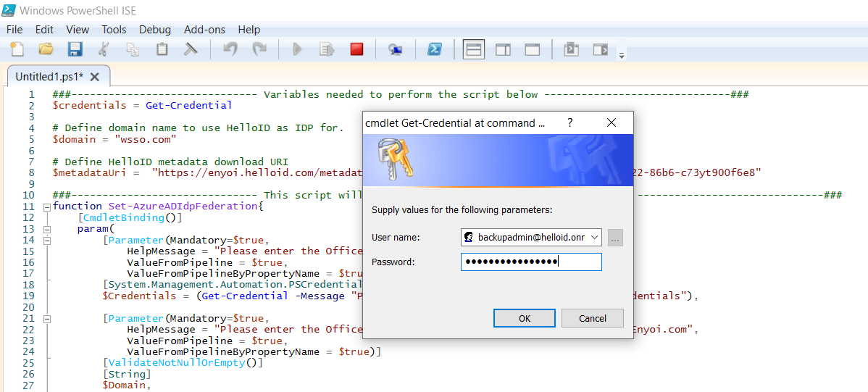Click [ValidateNotNullOrEmpty()] on line 25

click(x=183, y=363)
